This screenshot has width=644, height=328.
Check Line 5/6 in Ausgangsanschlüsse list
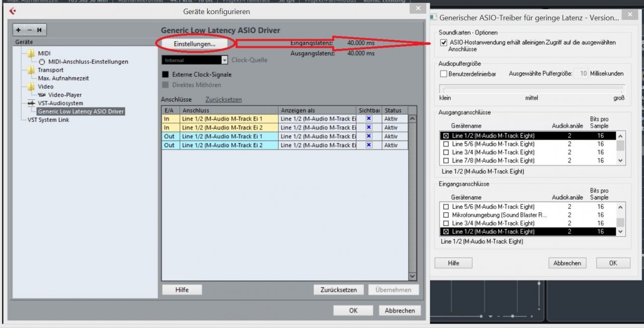pyautogui.click(x=446, y=144)
